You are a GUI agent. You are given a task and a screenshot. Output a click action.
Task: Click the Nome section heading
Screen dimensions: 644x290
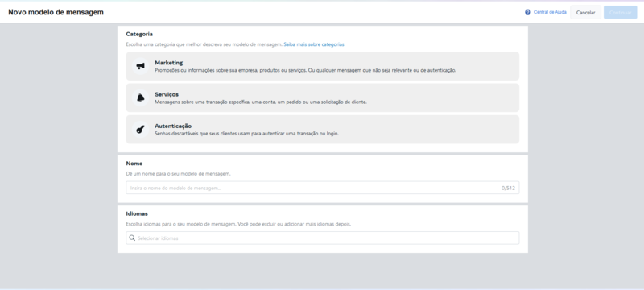[x=134, y=164]
